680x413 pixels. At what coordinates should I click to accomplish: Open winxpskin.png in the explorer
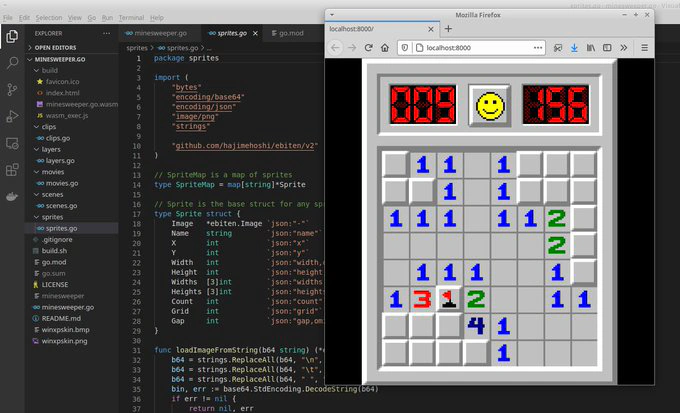tap(64, 341)
